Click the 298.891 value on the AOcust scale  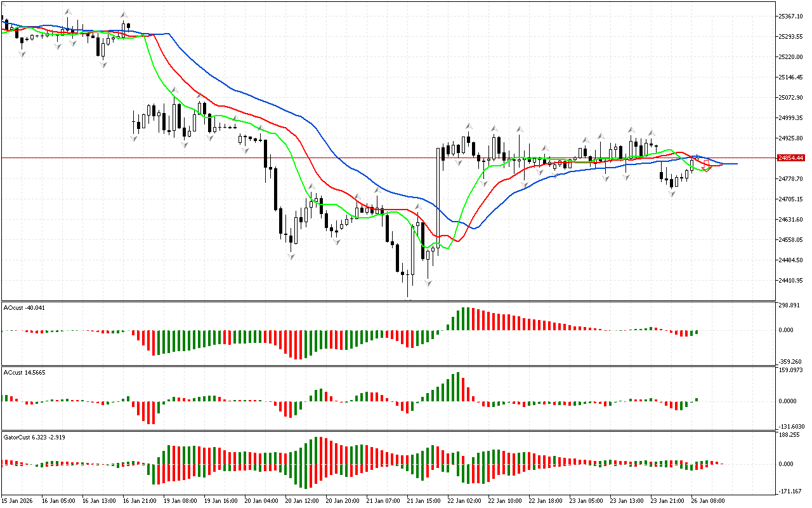[x=789, y=305]
